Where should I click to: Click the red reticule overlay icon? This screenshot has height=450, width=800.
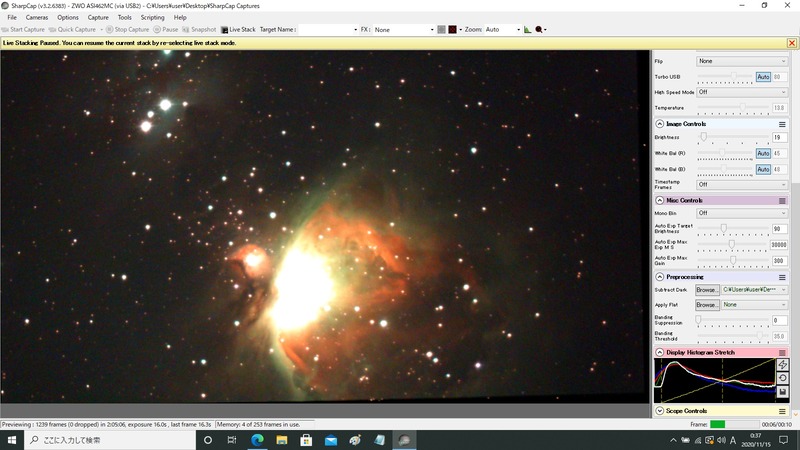[453, 30]
